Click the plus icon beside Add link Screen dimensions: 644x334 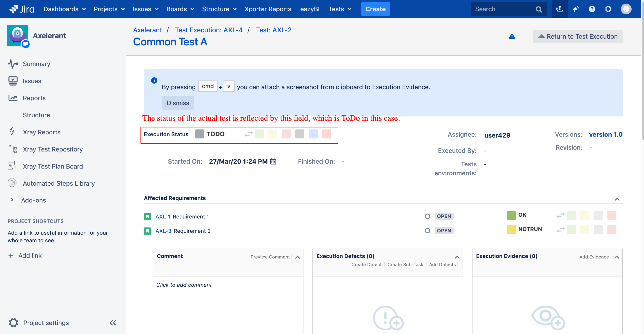[11, 256]
